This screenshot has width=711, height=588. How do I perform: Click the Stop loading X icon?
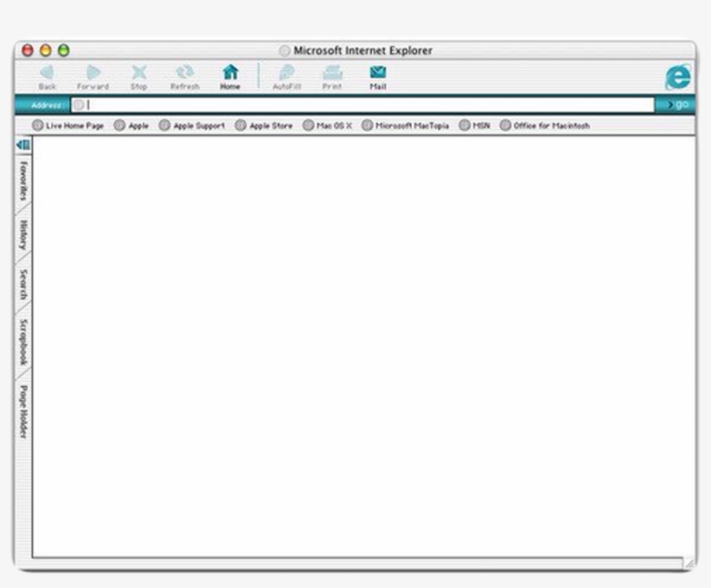(x=139, y=73)
